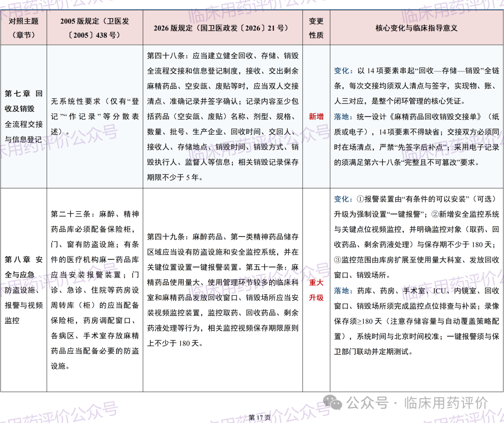
Task: Click the cell starting 无系统性要求
Action: 95,116
